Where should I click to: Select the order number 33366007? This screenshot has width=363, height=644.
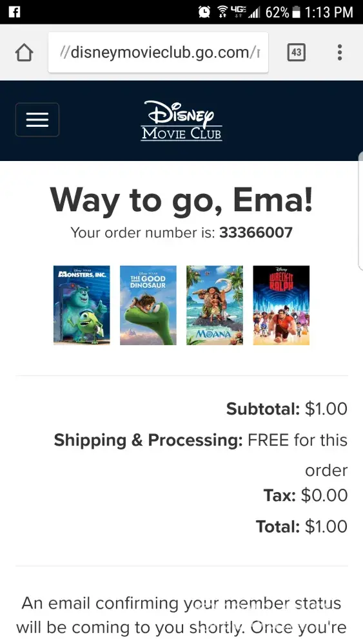(256, 232)
